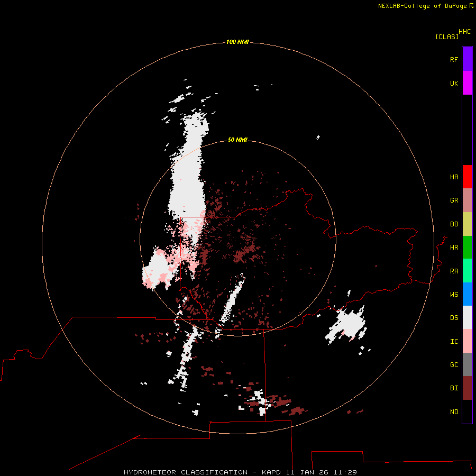476x476 pixels.
Task: Click the WS blue legend color block
Action: [x=467, y=294]
